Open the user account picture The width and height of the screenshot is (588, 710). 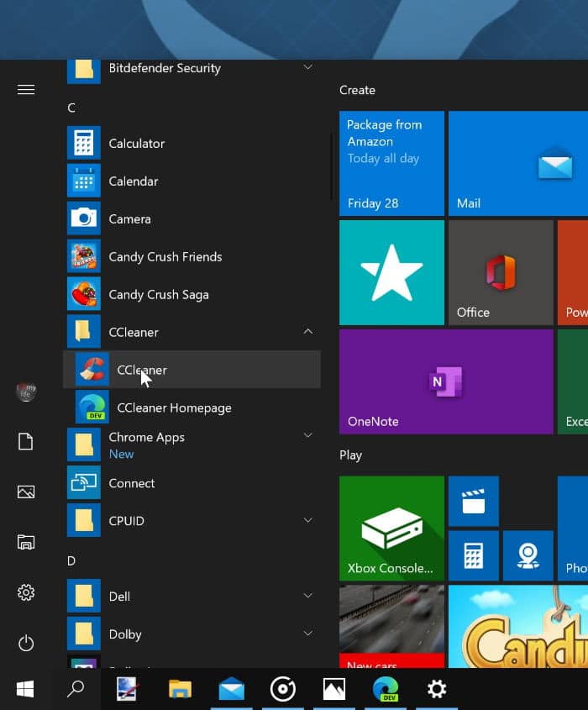26,392
